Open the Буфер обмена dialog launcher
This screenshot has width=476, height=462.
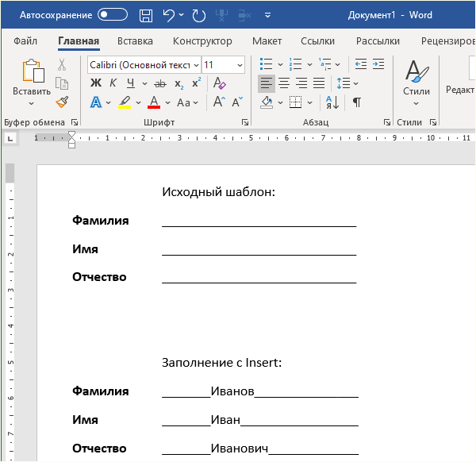(75, 122)
